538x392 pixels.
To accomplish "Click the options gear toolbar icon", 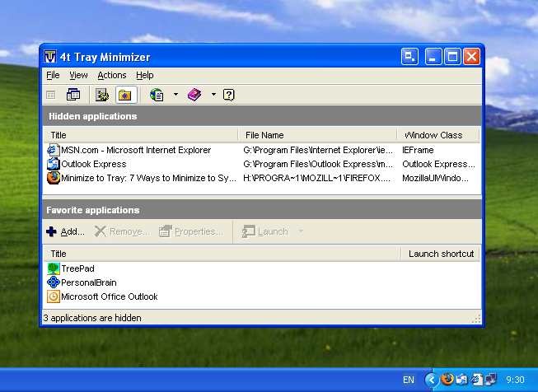I will tap(103, 95).
